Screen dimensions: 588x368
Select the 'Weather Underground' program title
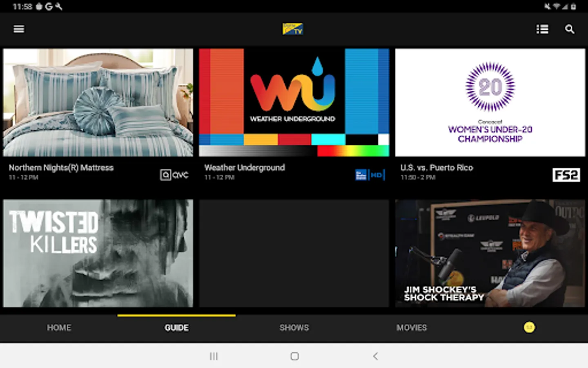[x=245, y=168]
